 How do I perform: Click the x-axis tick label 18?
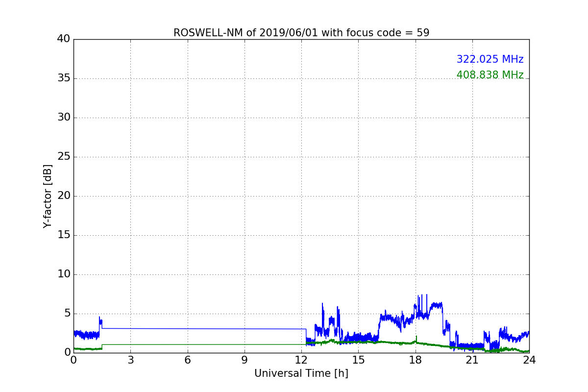(x=416, y=360)
